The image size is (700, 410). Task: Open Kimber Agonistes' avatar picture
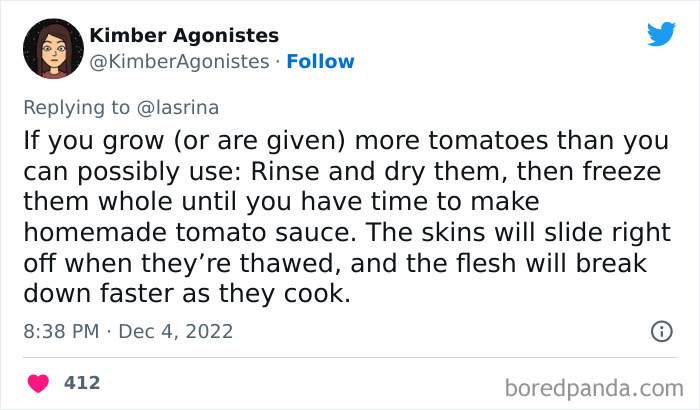(46, 48)
